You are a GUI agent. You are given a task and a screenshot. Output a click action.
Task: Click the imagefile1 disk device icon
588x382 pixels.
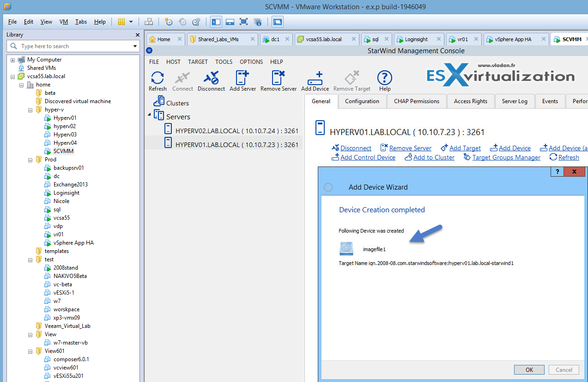pyautogui.click(x=346, y=249)
